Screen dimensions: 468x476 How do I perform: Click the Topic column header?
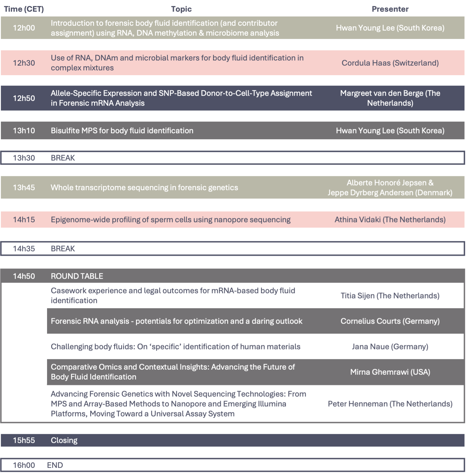(x=181, y=9)
